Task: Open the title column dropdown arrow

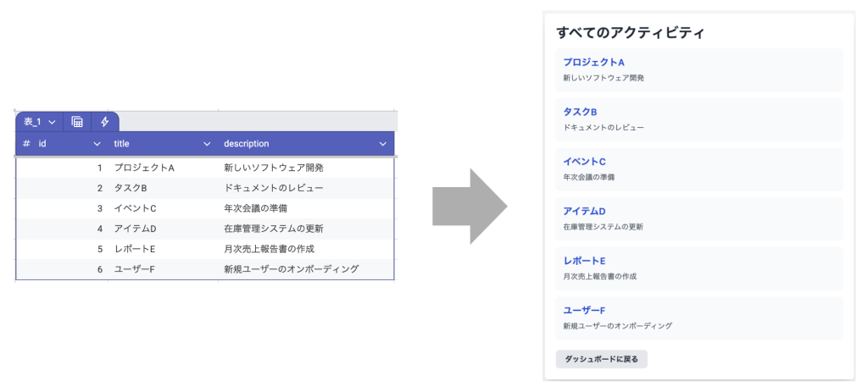Action: click(x=207, y=144)
